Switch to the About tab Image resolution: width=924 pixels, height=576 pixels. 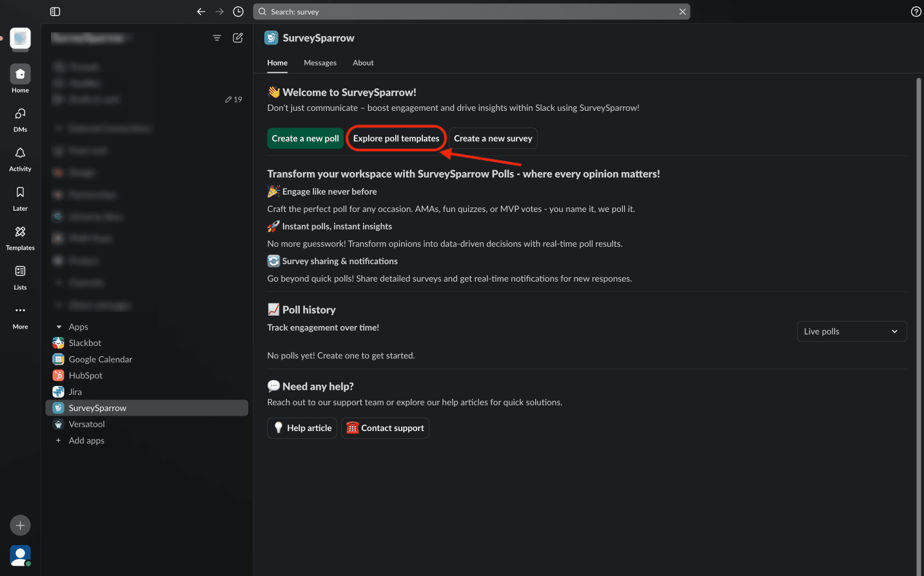[x=363, y=63]
